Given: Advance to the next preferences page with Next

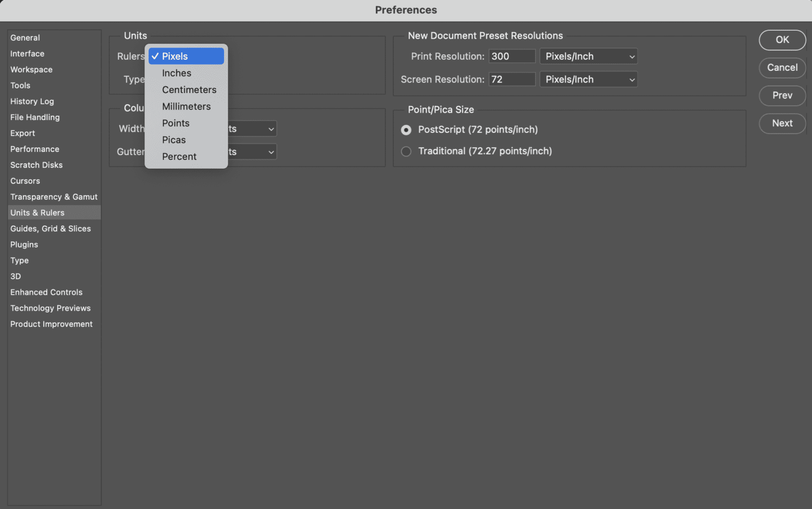Looking at the screenshot, I should [782, 123].
